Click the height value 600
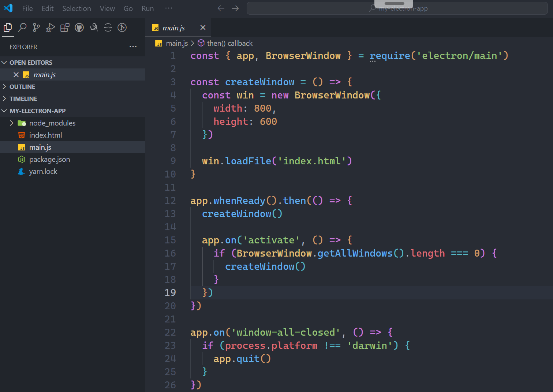The image size is (553, 392). pyautogui.click(x=268, y=122)
